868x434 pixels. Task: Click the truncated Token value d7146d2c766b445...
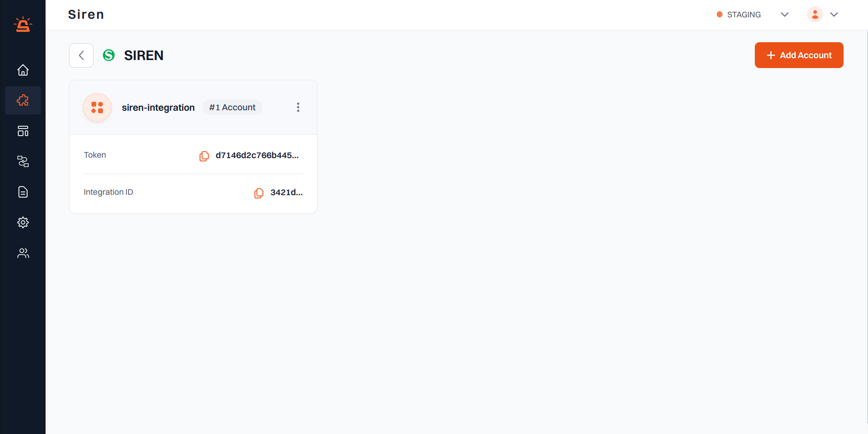(257, 155)
